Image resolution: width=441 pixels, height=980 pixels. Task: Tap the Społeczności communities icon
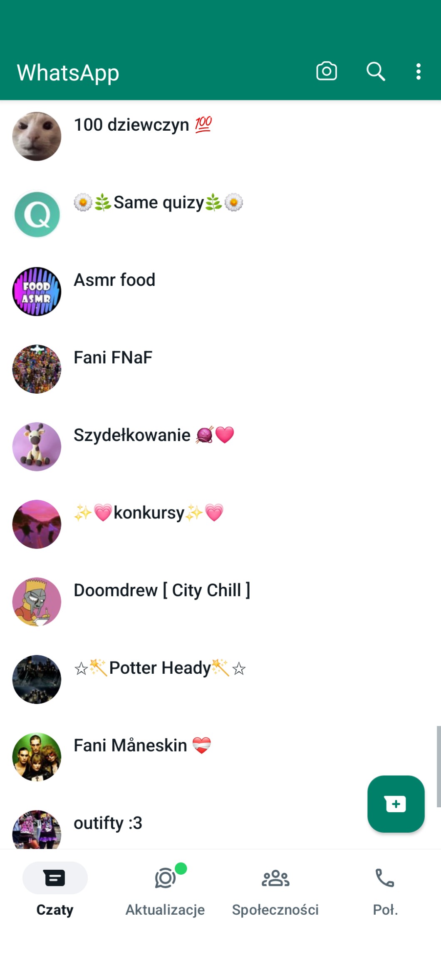point(275,878)
